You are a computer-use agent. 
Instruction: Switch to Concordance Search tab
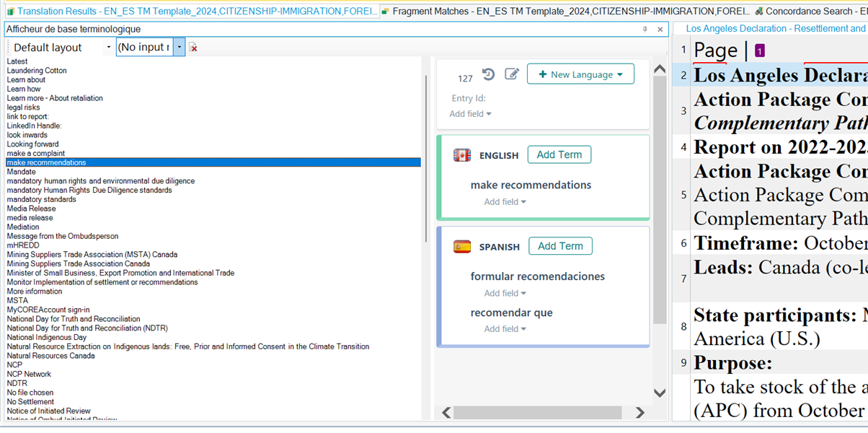coord(811,11)
